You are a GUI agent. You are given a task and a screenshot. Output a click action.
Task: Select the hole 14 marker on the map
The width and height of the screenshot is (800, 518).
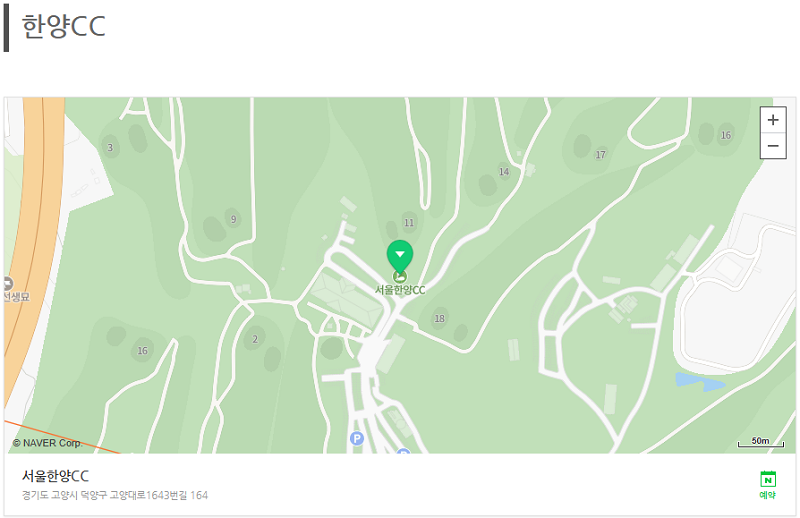pyautogui.click(x=504, y=172)
